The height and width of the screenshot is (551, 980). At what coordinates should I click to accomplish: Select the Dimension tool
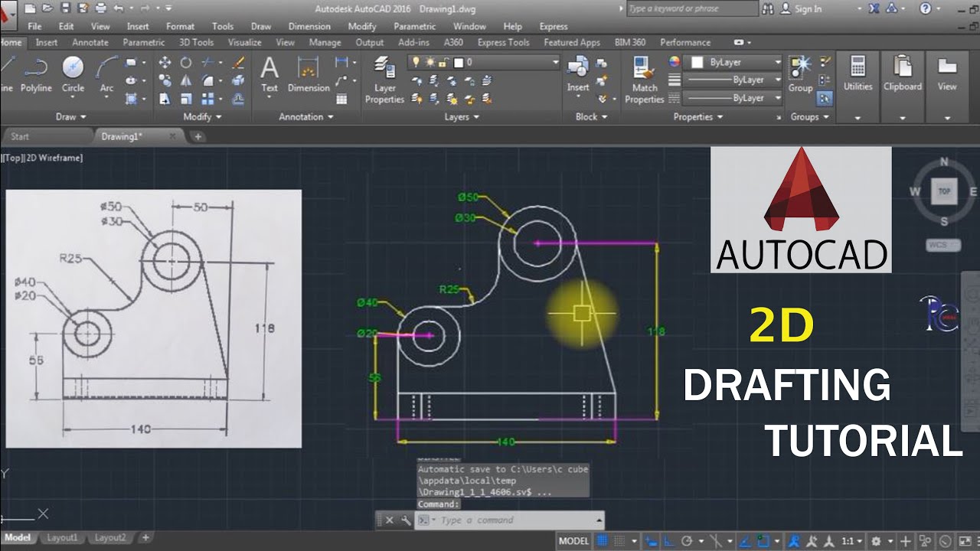click(309, 75)
